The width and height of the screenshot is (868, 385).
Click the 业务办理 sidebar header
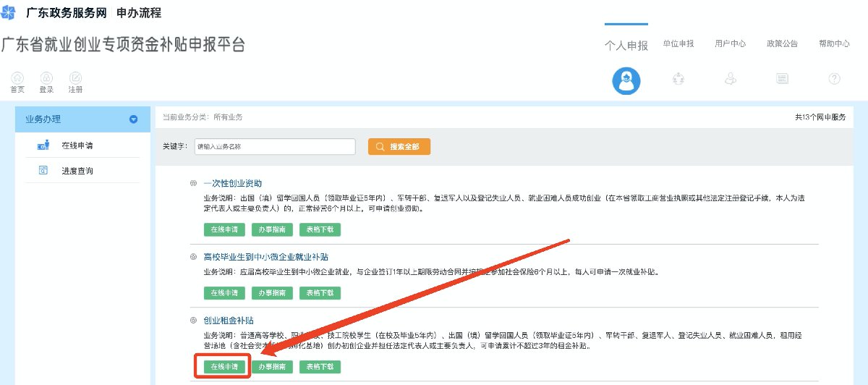click(82, 119)
